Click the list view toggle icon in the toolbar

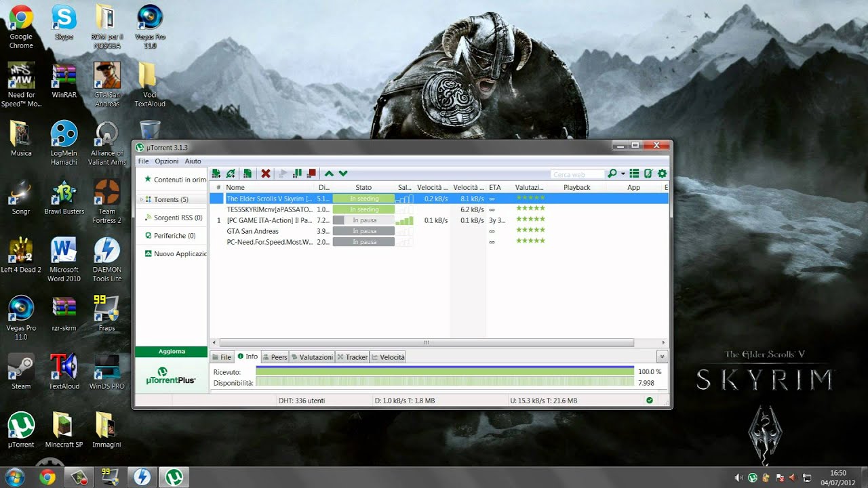(635, 174)
